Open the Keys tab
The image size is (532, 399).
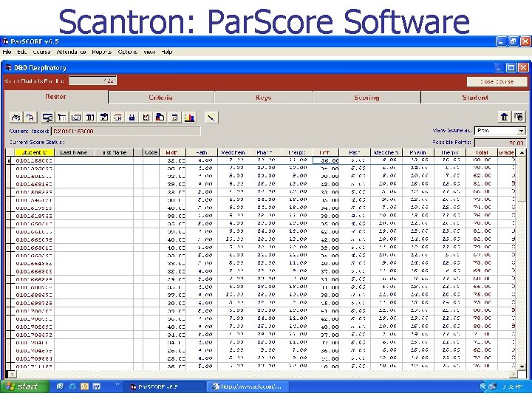point(263,98)
